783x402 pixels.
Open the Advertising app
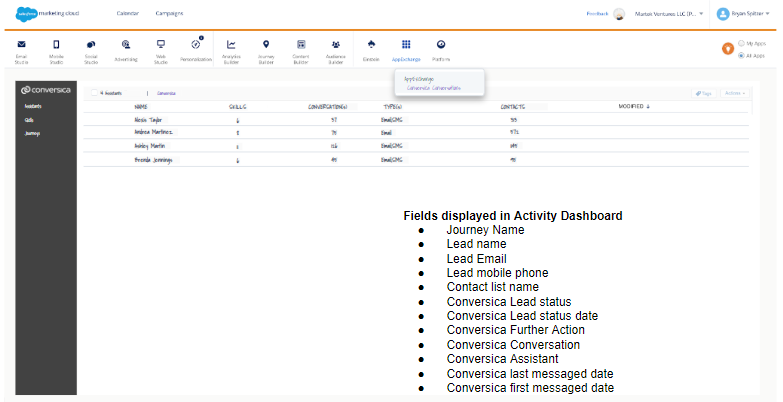[126, 51]
